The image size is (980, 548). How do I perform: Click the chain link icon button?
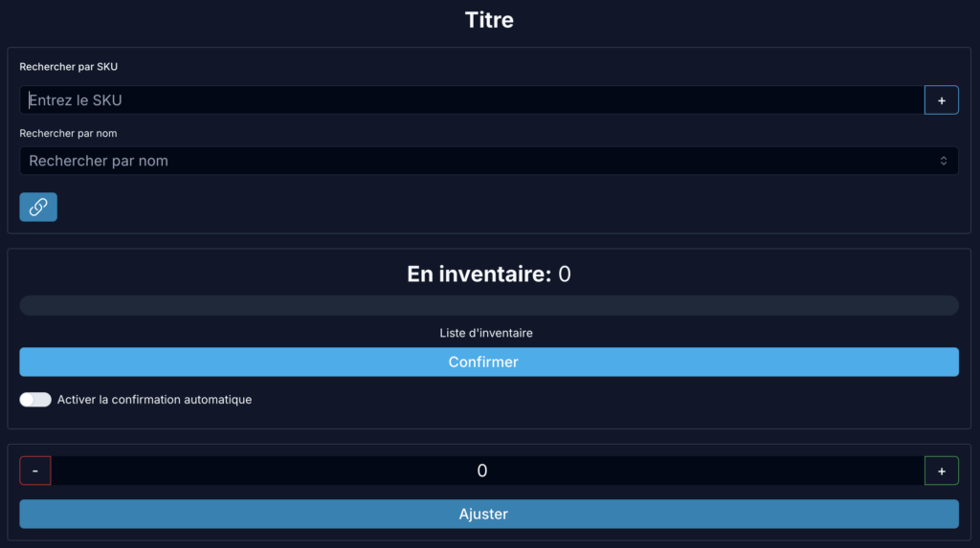coord(38,207)
